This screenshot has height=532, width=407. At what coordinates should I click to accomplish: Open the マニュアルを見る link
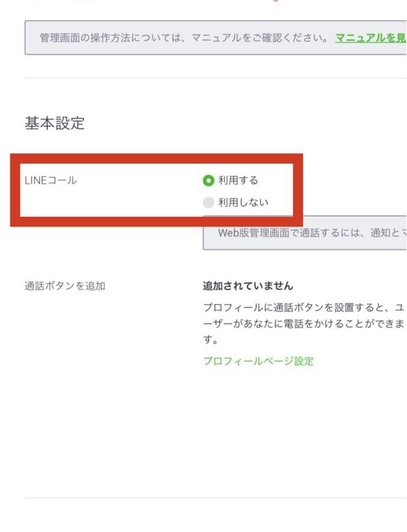[x=371, y=38]
